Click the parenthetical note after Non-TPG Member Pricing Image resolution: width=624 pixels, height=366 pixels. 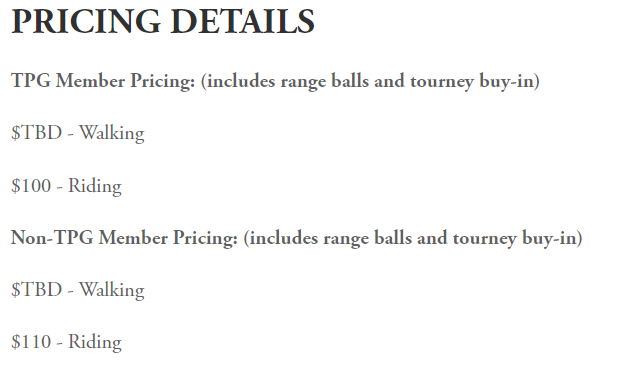pyautogui.click(x=413, y=238)
